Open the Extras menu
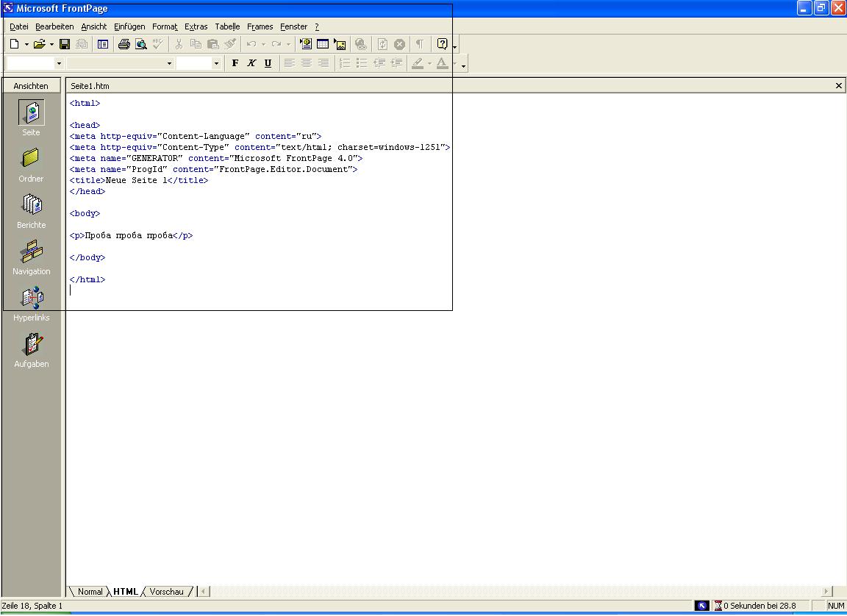 coord(196,26)
